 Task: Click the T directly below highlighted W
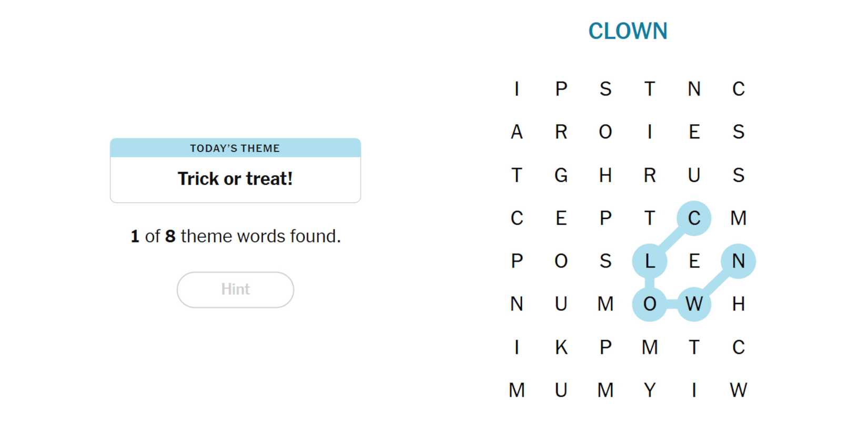point(694,347)
